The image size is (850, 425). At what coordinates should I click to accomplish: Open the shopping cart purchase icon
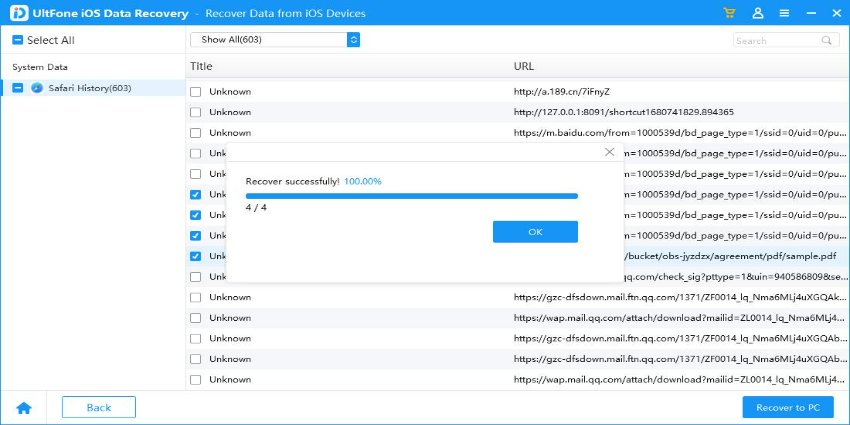click(x=730, y=13)
